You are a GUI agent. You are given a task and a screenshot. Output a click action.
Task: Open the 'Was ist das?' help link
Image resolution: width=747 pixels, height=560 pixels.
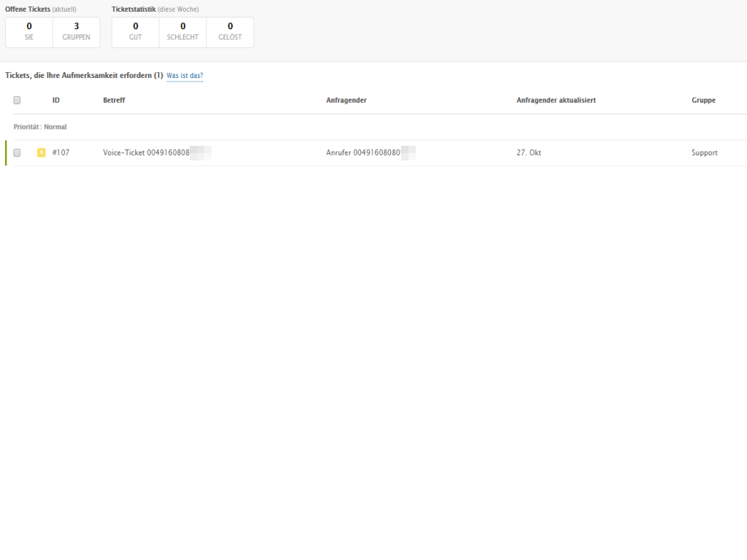click(x=185, y=76)
